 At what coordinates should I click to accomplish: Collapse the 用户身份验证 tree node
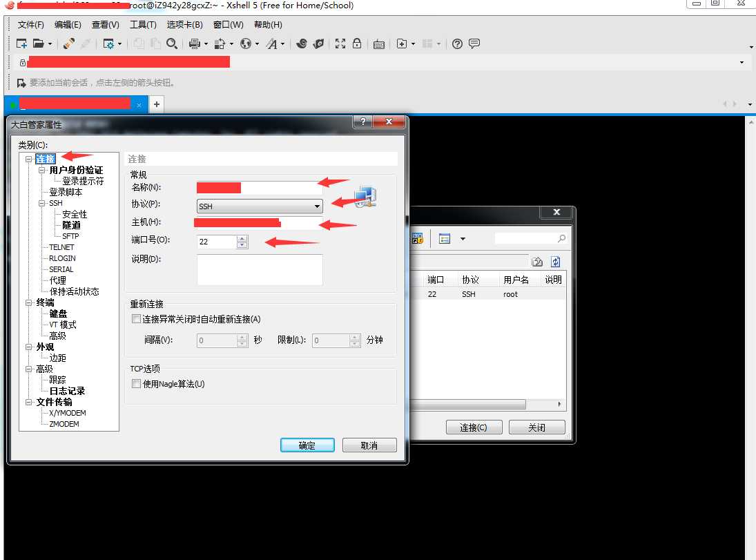pyautogui.click(x=42, y=170)
